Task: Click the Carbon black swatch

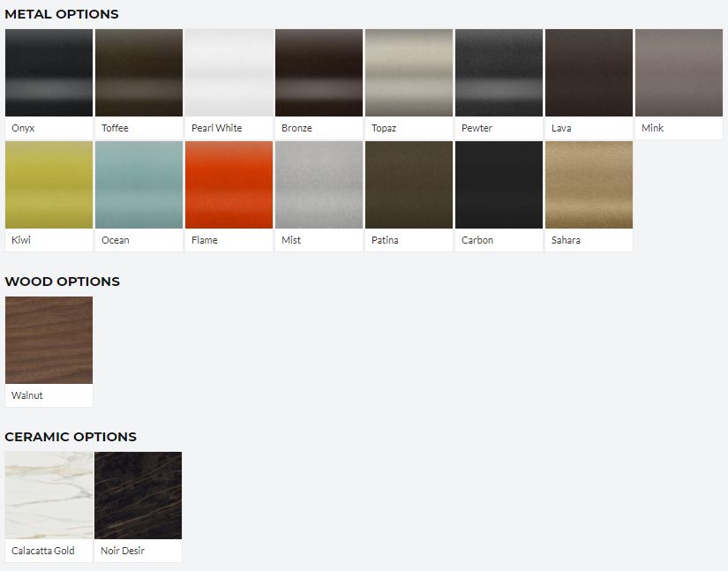Action: 499,184
